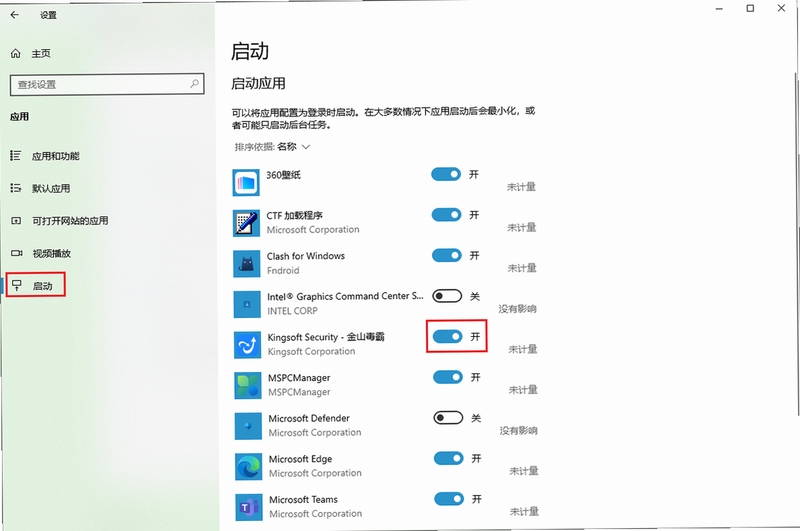Disable Microsoft Teams startup toggle

pyautogui.click(x=449, y=498)
